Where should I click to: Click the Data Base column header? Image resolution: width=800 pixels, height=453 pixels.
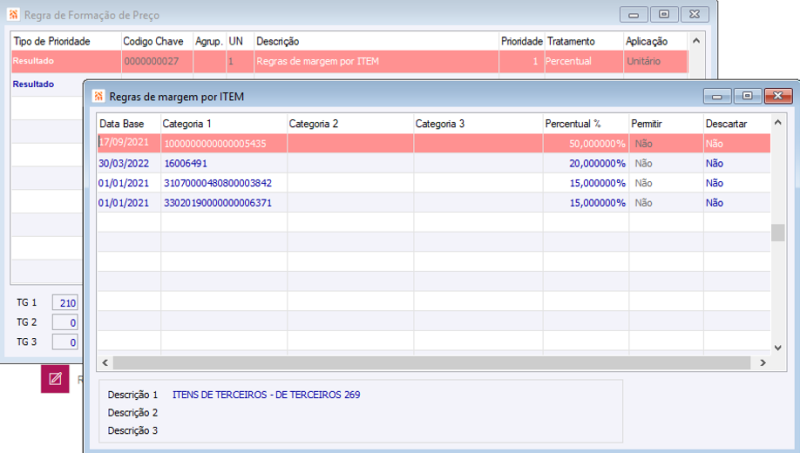pyautogui.click(x=122, y=123)
